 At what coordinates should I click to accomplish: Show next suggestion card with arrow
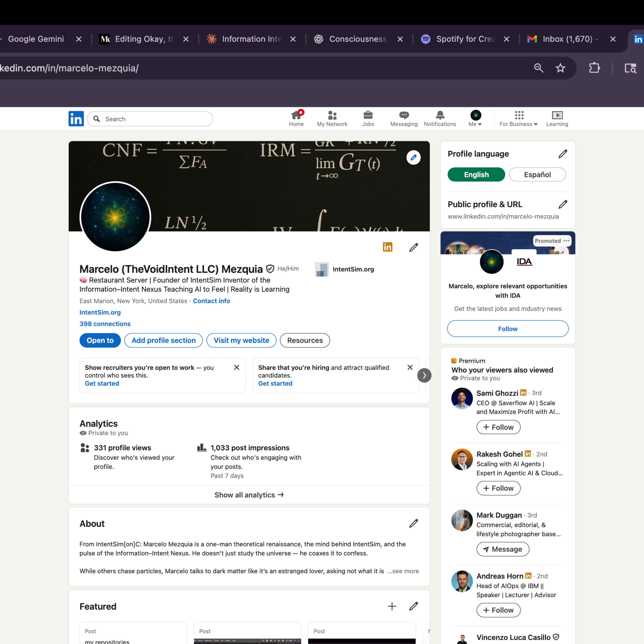[424, 375]
